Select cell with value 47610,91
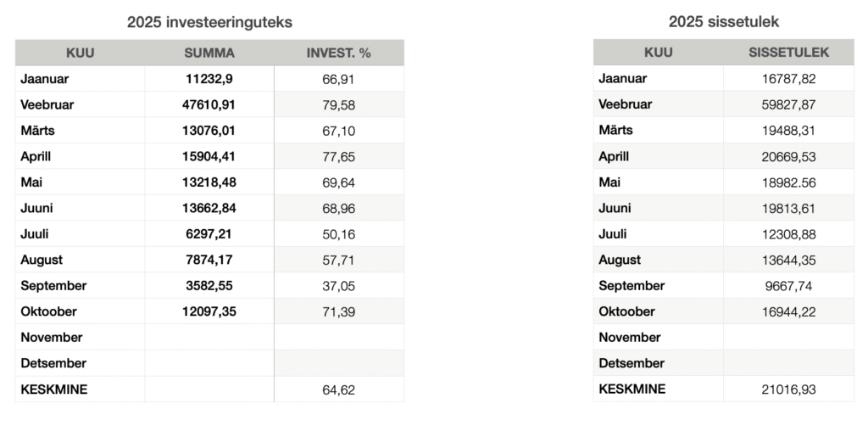 [209, 104]
